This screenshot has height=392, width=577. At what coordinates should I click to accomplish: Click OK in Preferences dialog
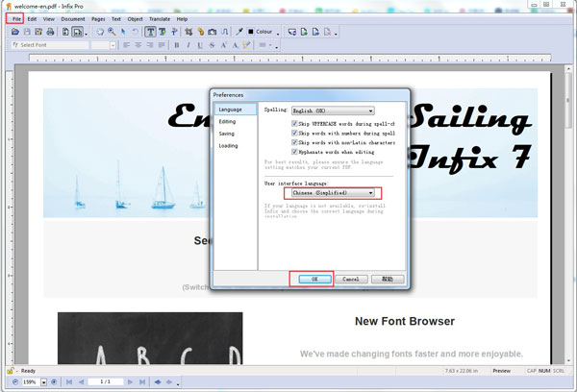point(314,280)
